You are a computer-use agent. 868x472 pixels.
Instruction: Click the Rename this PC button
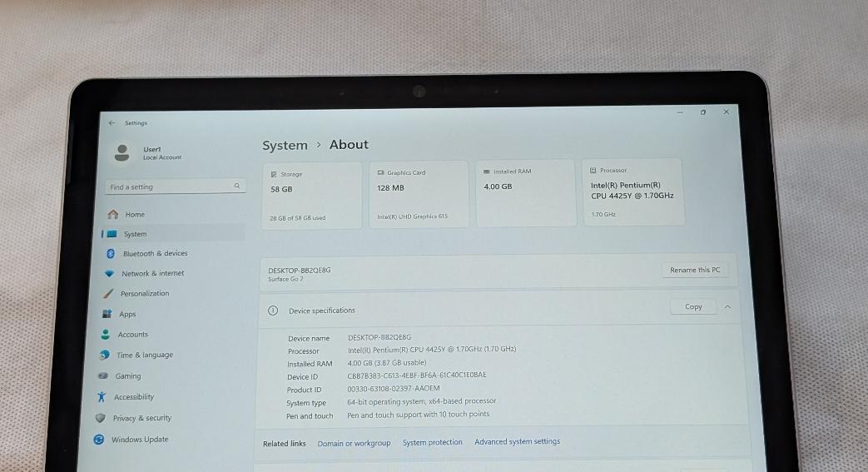695,270
